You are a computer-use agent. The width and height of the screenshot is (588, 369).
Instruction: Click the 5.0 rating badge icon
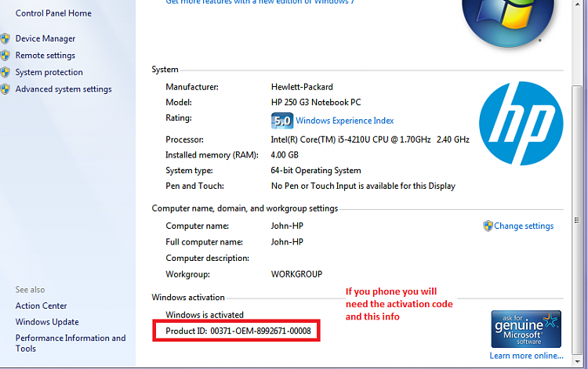282,121
